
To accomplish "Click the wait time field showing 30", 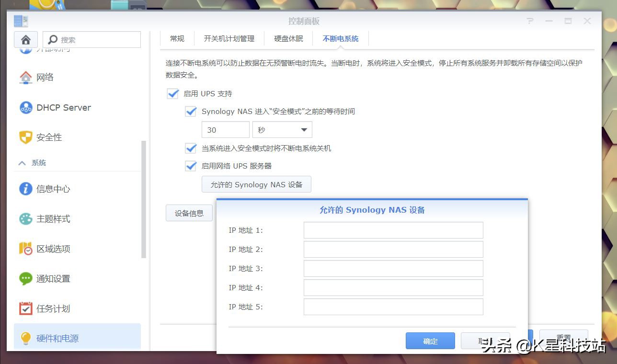I will coord(226,130).
